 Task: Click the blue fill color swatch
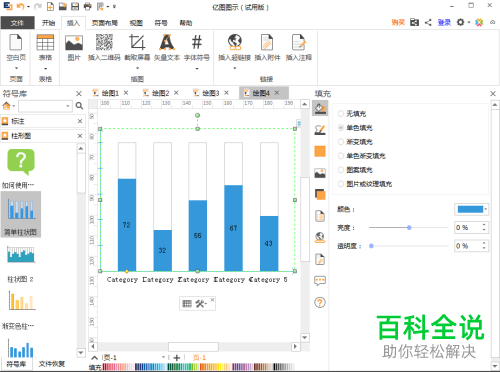(x=470, y=209)
